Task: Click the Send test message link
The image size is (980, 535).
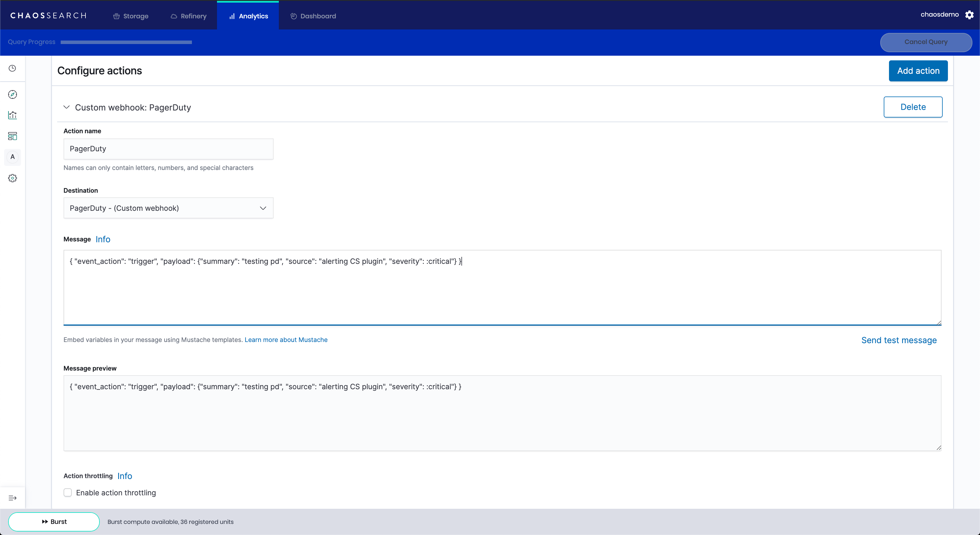Action: tap(899, 340)
